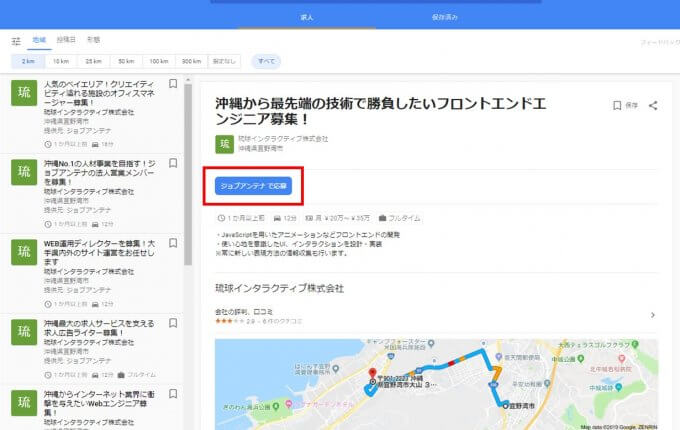Choose the 50 km distance chip
The height and width of the screenshot is (430, 680).
coord(126,61)
